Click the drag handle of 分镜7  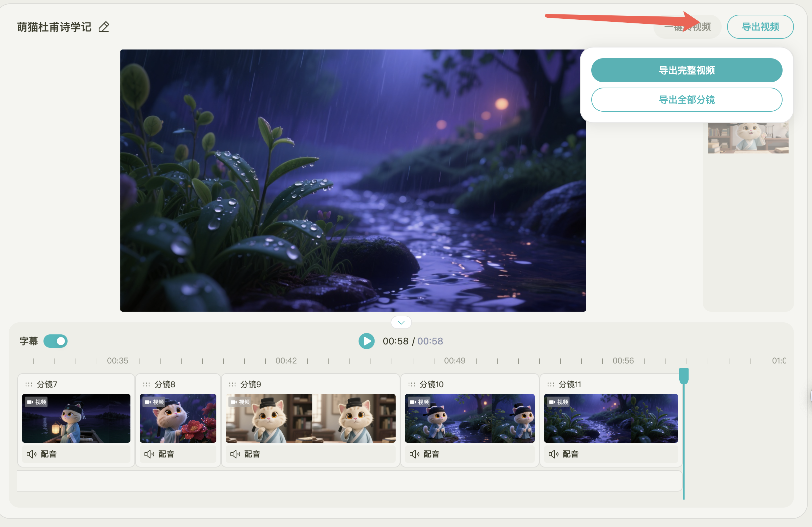point(29,385)
